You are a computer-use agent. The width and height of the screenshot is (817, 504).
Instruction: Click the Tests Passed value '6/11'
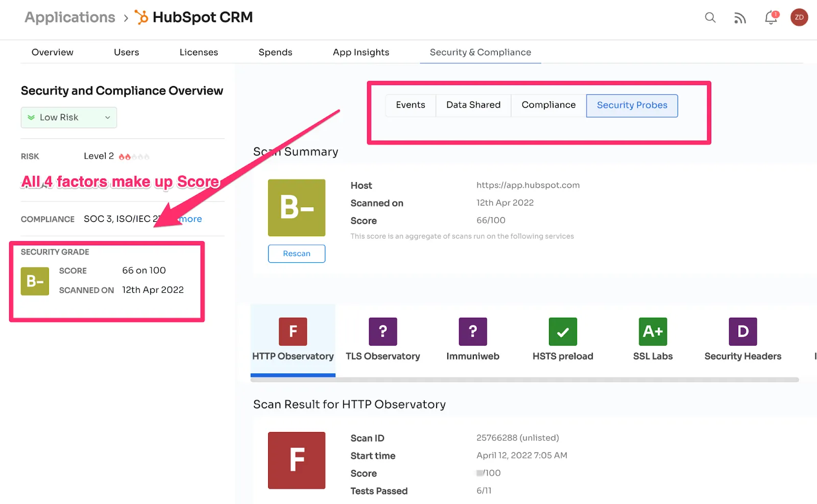click(484, 490)
